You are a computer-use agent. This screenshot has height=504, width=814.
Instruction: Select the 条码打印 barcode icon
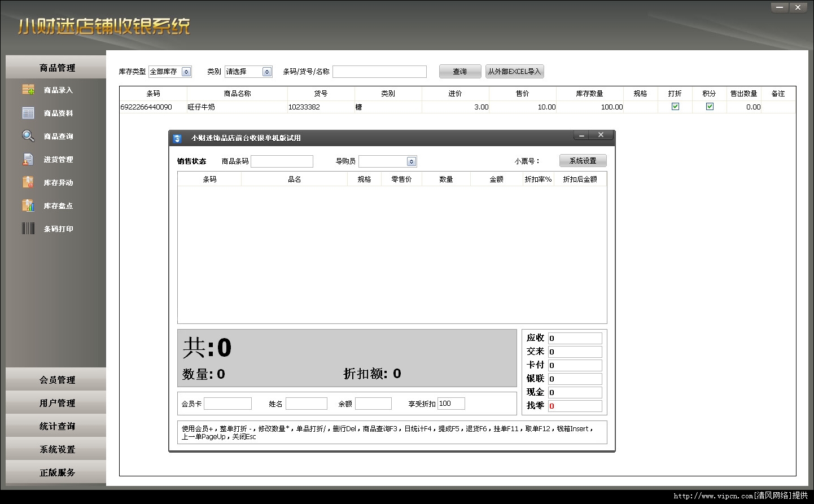pos(28,228)
